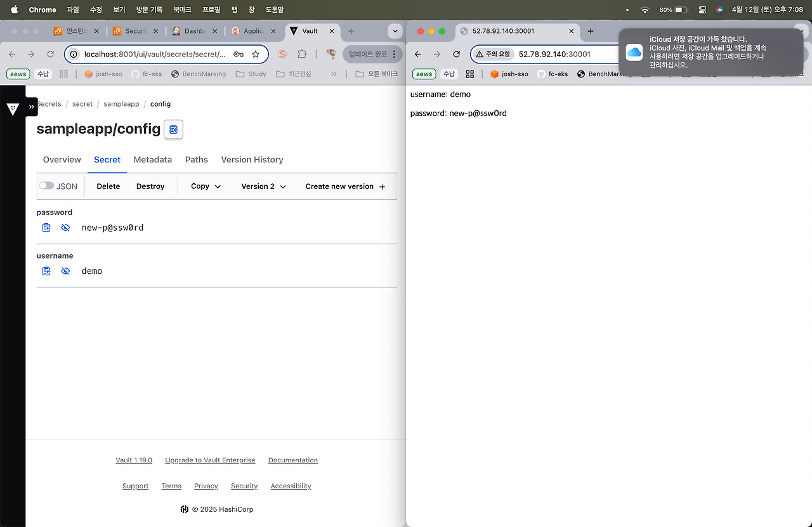
Task: Open the Security footer link
Action: pyautogui.click(x=244, y=486)
